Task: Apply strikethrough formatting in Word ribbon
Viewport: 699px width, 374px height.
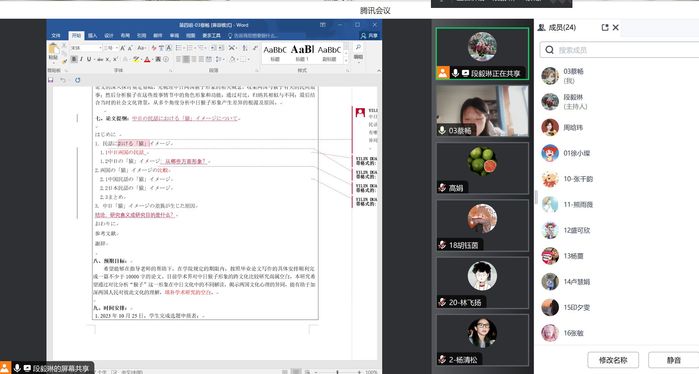Action: click(x=100, y=59)
